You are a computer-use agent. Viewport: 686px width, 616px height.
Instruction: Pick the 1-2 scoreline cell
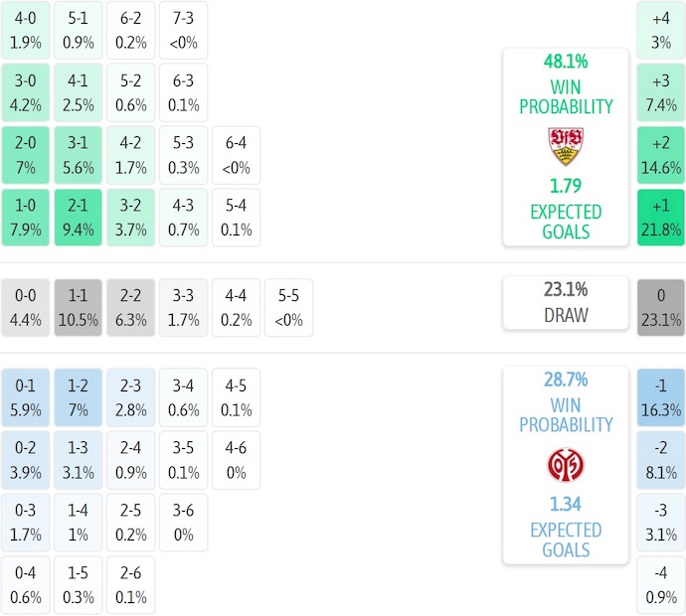(x=78, y=397)
